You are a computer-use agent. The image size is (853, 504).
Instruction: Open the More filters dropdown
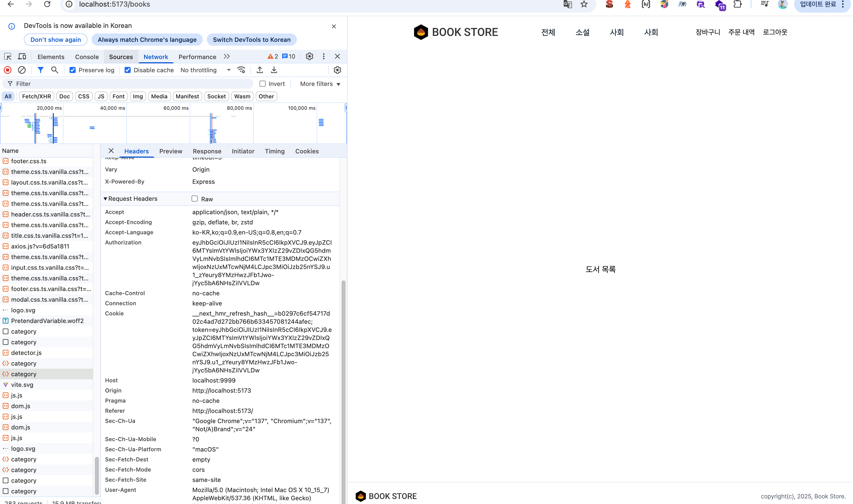click(320, 84)
